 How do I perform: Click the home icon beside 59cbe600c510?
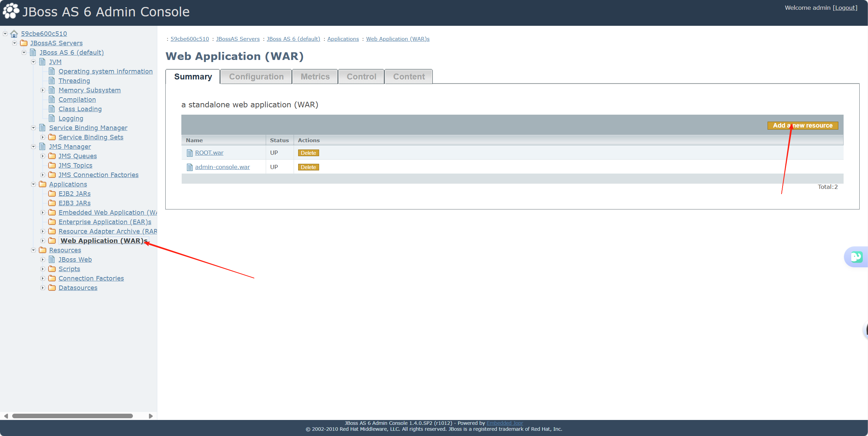point(14,34)
